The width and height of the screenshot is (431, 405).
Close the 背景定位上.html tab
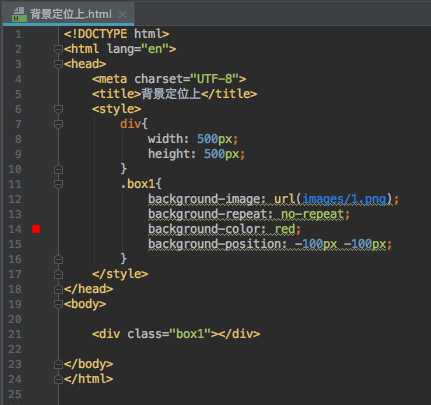pyautogui.click(x=123, y=14)
